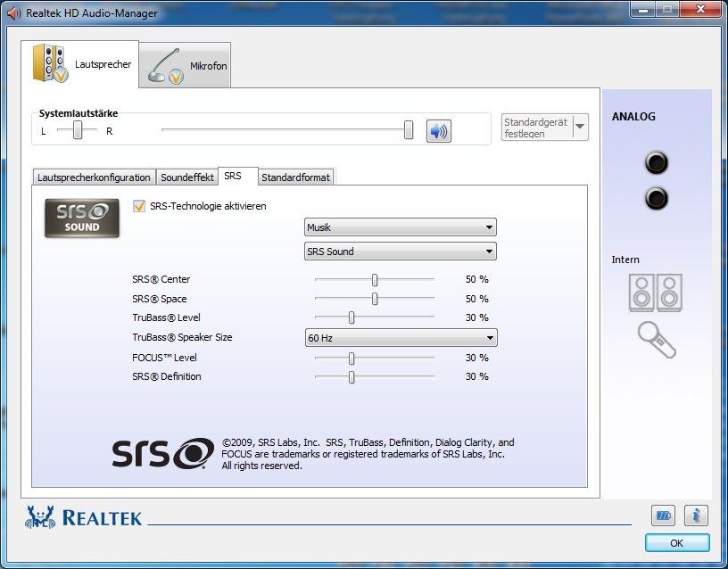
Task: Click the lower analog jack connector
Action: point(656,199)
